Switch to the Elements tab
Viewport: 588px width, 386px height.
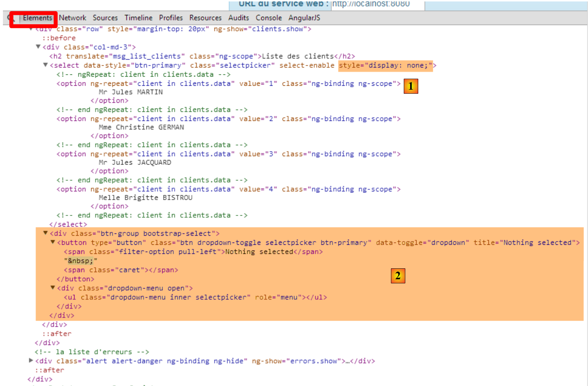[x=37, y=18]
